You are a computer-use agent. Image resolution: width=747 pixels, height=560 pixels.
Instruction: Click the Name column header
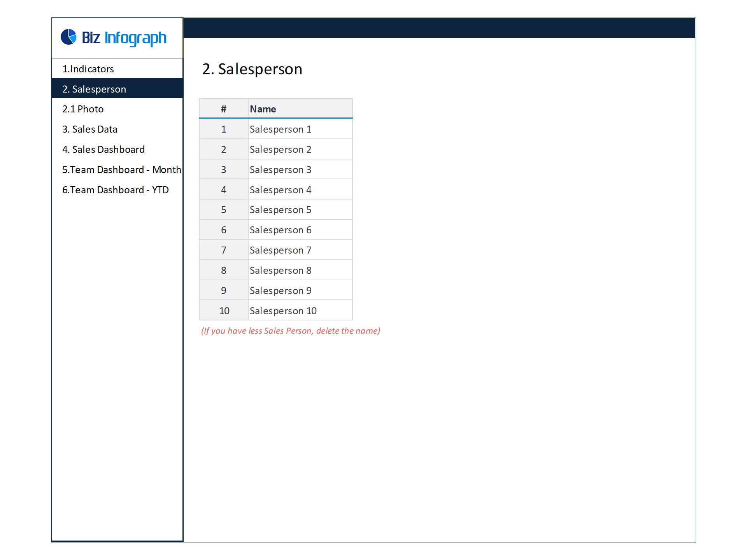[x=300, y=109]
